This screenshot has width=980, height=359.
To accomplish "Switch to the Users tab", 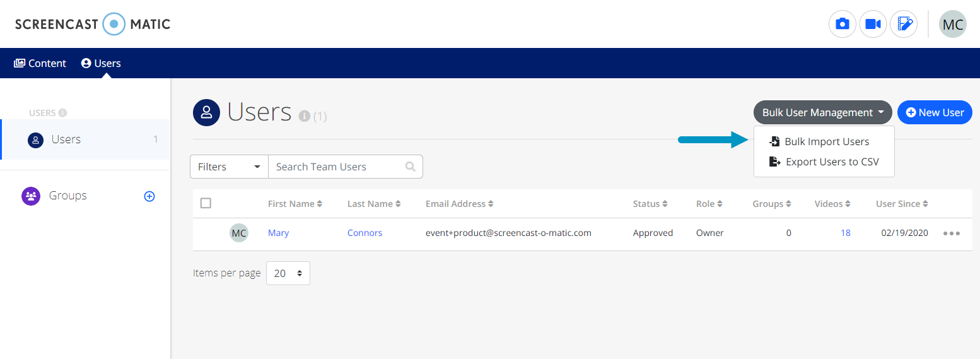I will [101, 63].
